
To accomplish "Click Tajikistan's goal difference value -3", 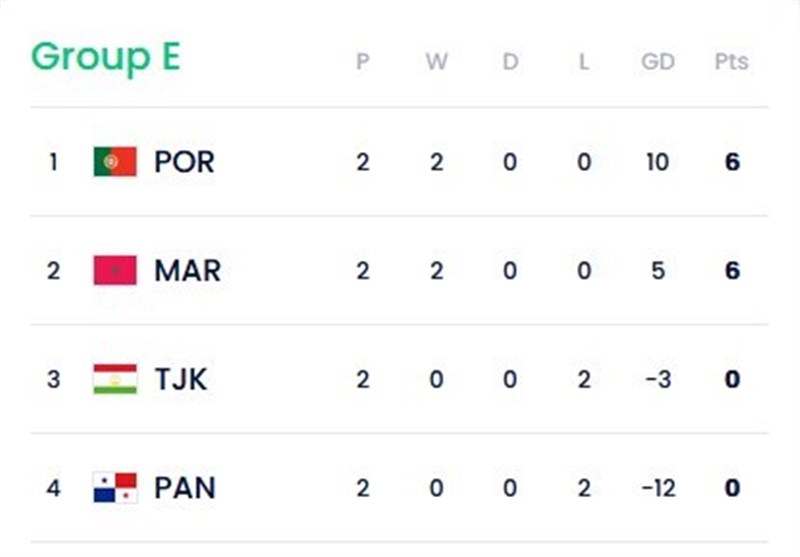I will (x=657, y=380).
